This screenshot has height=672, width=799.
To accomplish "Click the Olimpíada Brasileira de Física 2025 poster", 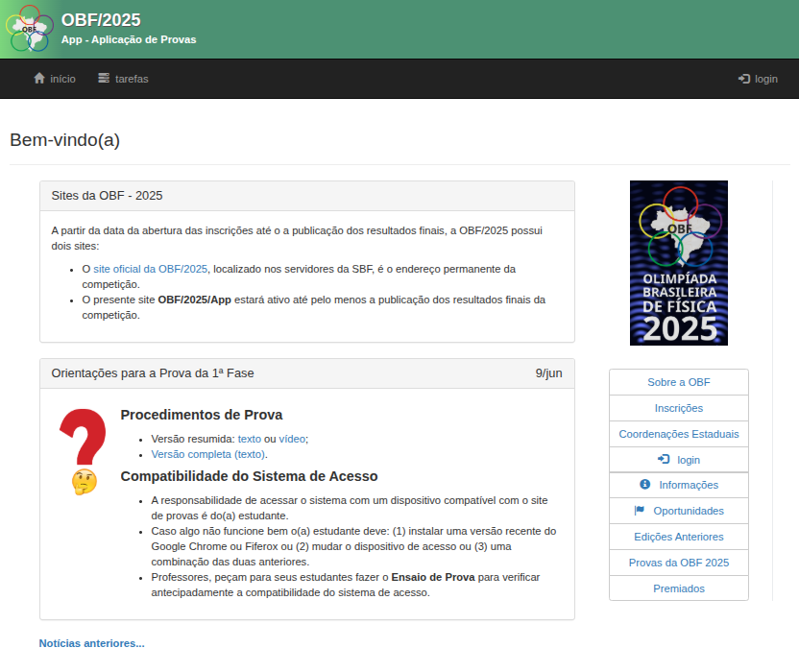I will coord(679,263).
